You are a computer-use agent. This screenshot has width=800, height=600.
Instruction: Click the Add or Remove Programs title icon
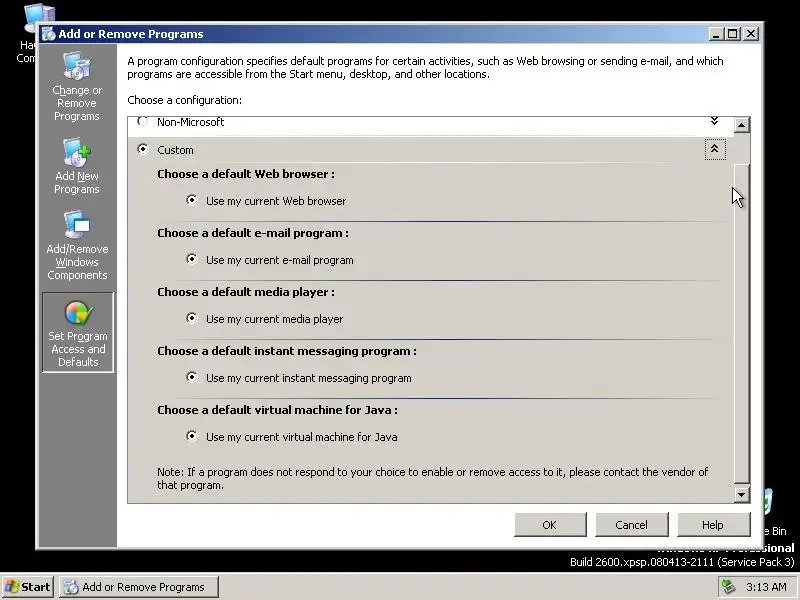[x=49, y=34]
